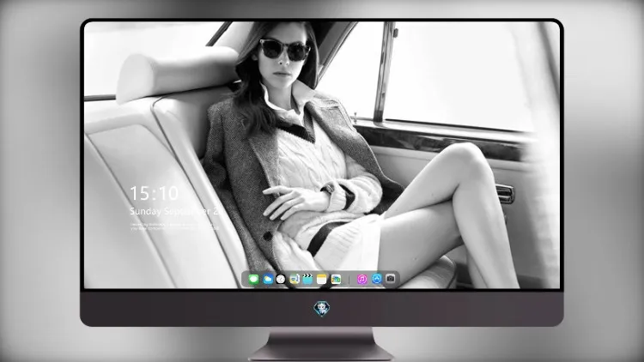Open the green Messages app in the dock
The height and width of the screenshot is (362, 644).
[x=253, y=280]
